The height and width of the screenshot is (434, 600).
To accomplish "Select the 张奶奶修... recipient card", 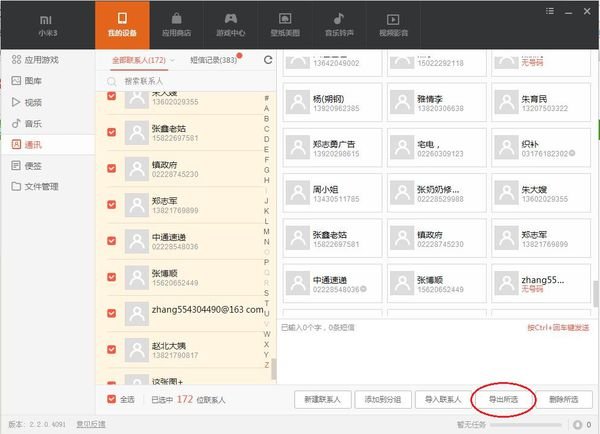I will [437, 193].
